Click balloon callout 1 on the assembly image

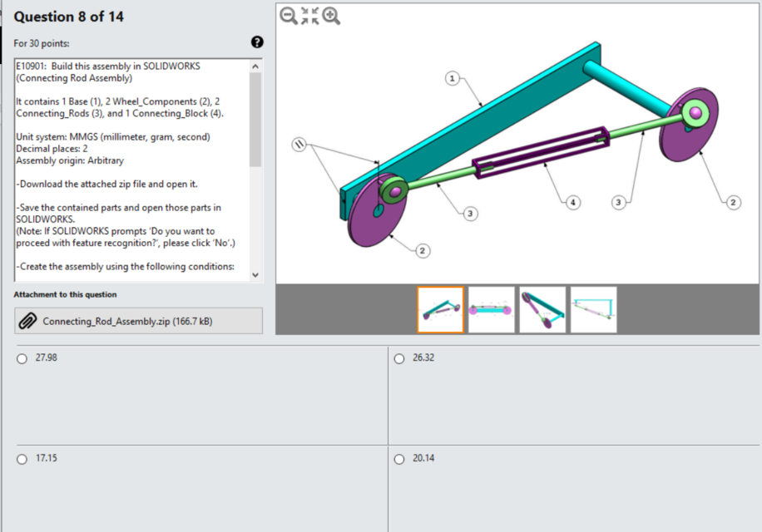451,77
